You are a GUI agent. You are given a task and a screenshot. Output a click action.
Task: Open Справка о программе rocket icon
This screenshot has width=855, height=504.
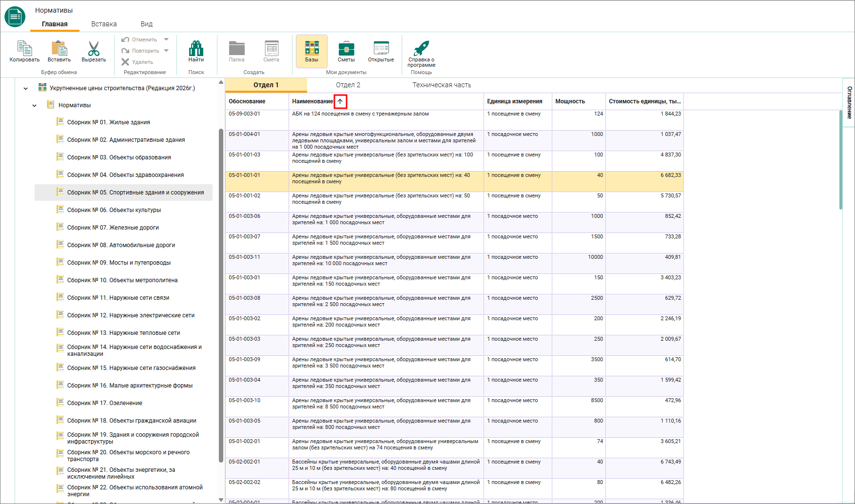[x=421, y=48]
